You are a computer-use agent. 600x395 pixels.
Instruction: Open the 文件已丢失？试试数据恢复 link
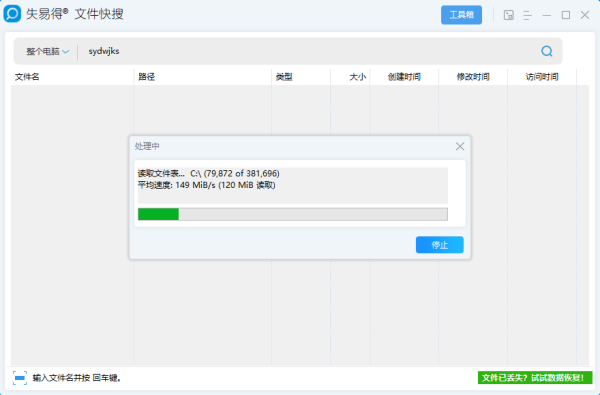(535, 378)
